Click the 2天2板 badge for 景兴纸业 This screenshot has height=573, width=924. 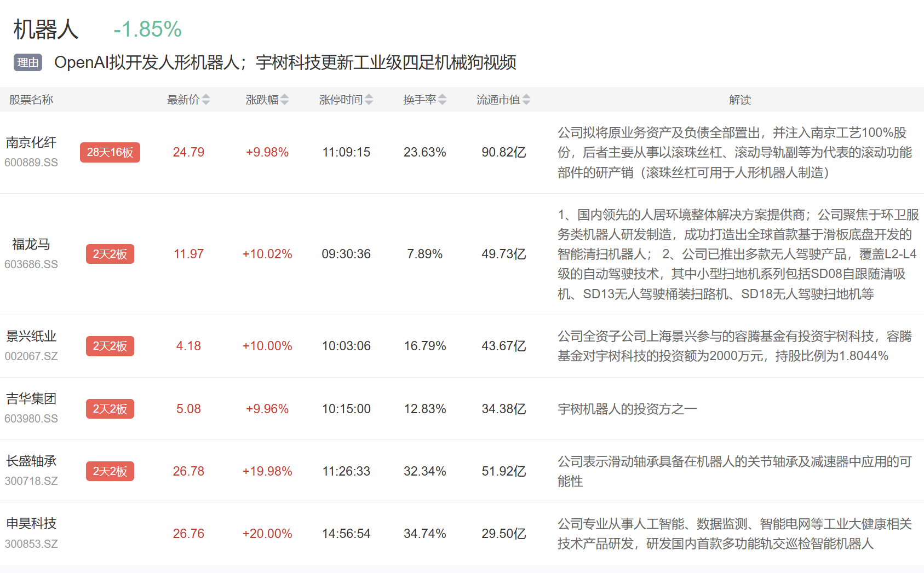click(110, 346)
